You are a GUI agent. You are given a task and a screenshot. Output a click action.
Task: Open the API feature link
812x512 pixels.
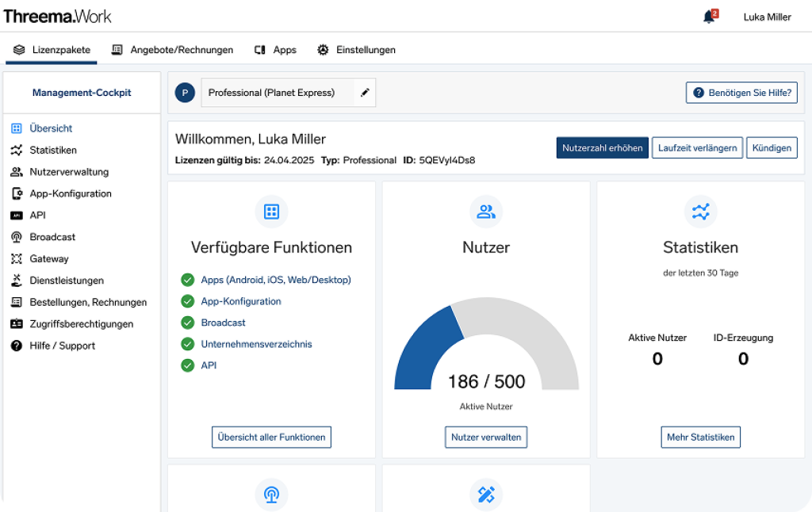tap(209, 365)
